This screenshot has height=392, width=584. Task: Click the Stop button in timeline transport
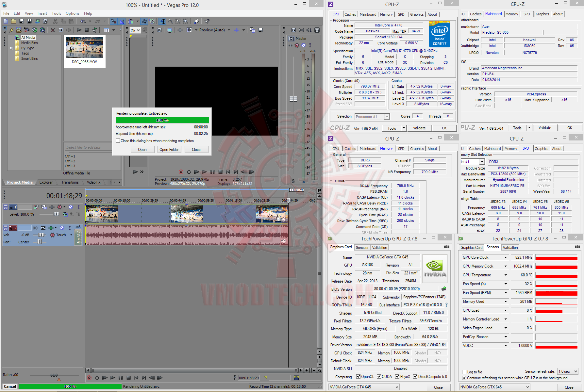(x=128, y=378)
